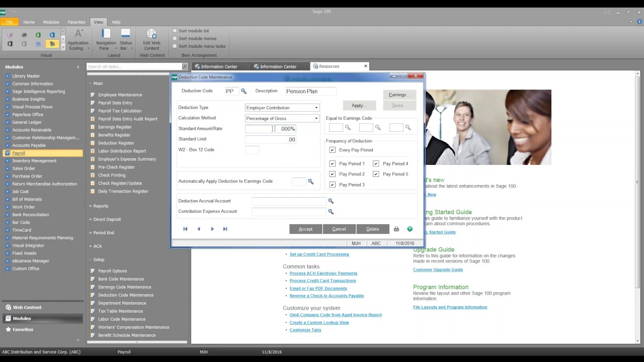Open lookup for second Equal to Earnings Code
The image size is (644, 362).
(x=378, y=128)
